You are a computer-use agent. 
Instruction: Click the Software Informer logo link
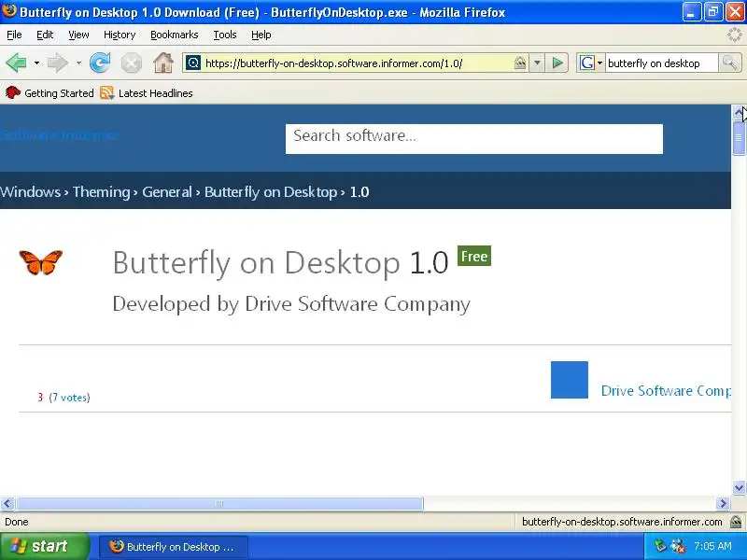click(59, 135)
